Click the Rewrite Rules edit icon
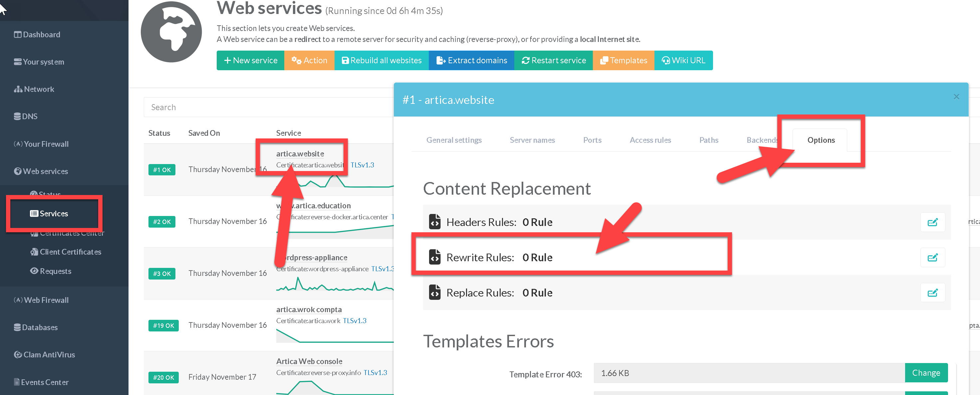 (x=932, y=258)
